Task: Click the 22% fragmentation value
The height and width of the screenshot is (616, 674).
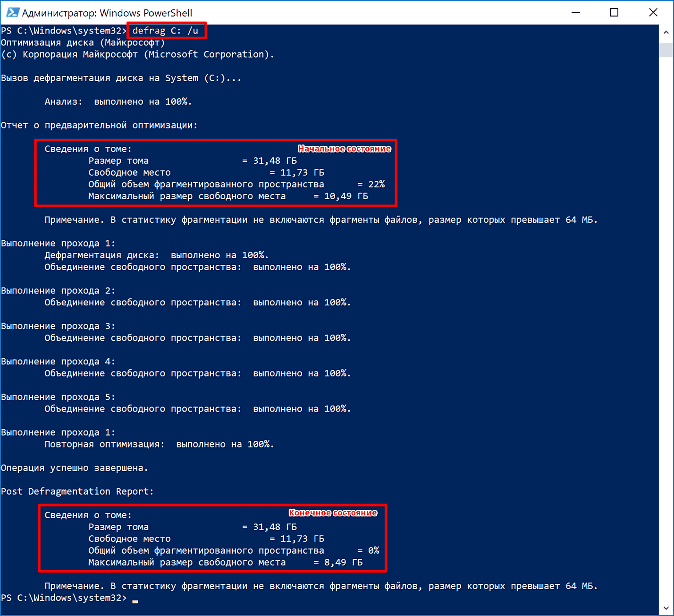Action: [376, 184]
